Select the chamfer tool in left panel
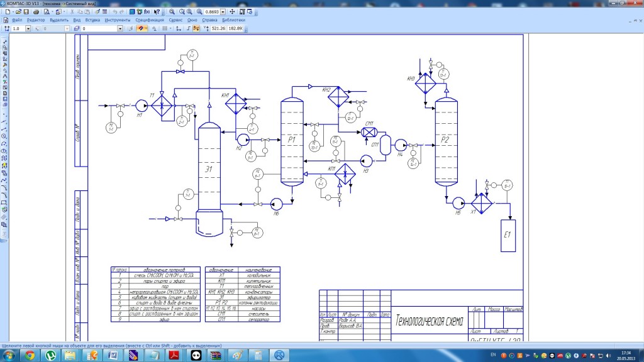 point(4,187)
